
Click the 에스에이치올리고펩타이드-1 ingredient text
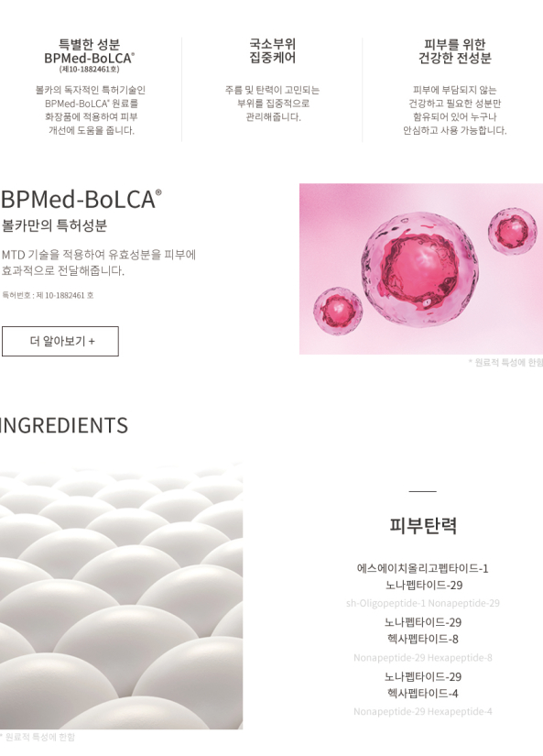pyautogui.click(x=422, y=568)
